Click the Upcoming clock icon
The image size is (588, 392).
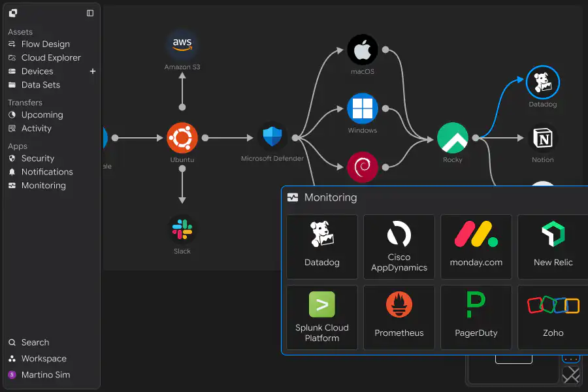click(12, 115)
